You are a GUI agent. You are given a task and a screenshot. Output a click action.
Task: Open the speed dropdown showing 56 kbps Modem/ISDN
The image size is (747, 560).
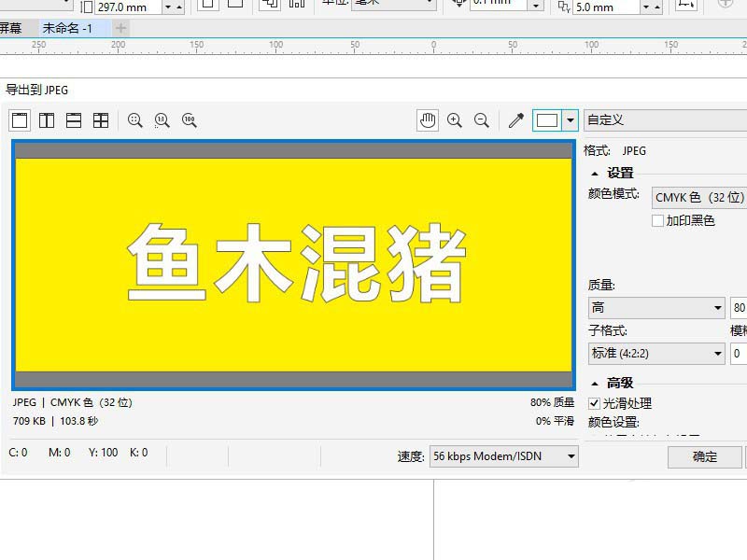click(x=502, y=456)
